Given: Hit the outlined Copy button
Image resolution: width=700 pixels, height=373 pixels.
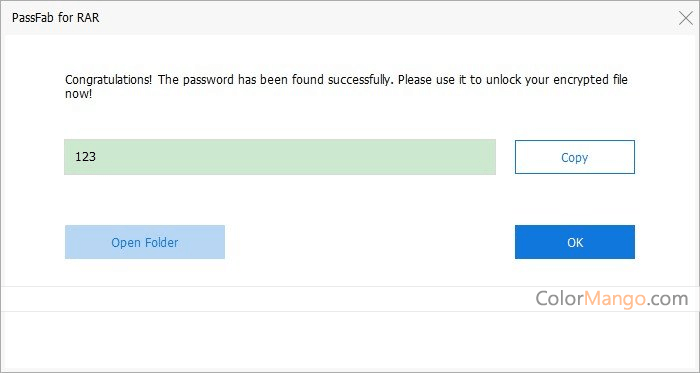Looking at the screenshot, I should coord(575,157).
